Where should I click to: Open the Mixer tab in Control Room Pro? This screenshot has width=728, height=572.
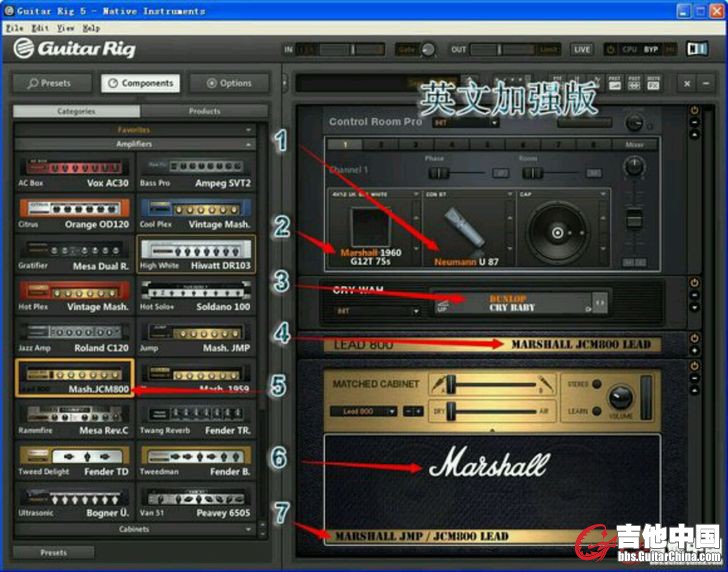(x=634, y=145)
